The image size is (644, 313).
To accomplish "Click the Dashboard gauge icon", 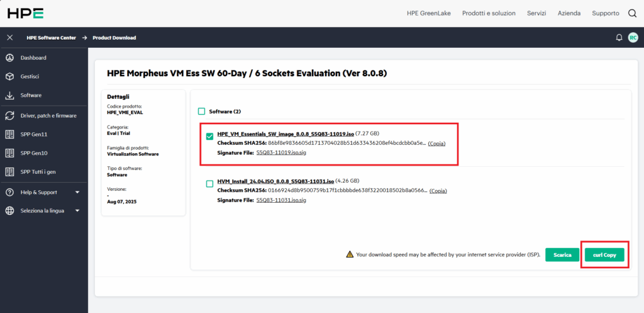I will coord(10,57).
